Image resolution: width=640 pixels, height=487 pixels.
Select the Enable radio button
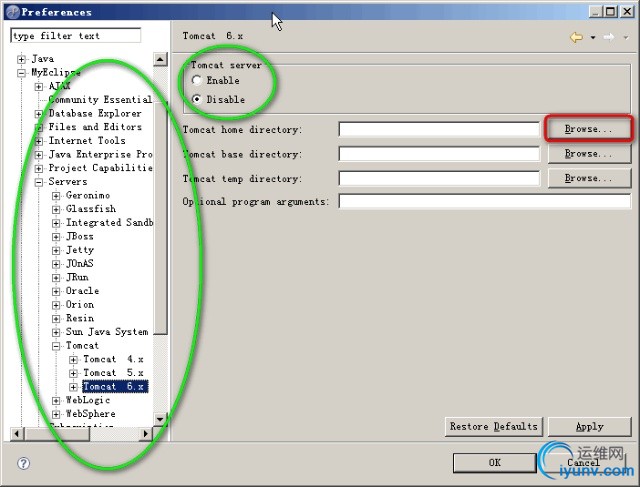click(197, 80)
